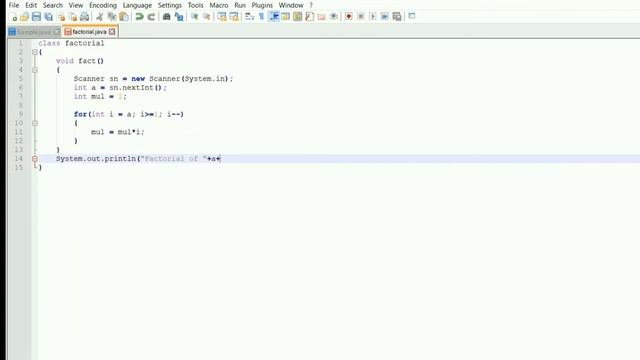This screenshot has height=360, width=640.
Task: Open the Macro menu
Action: coord(219,5)
